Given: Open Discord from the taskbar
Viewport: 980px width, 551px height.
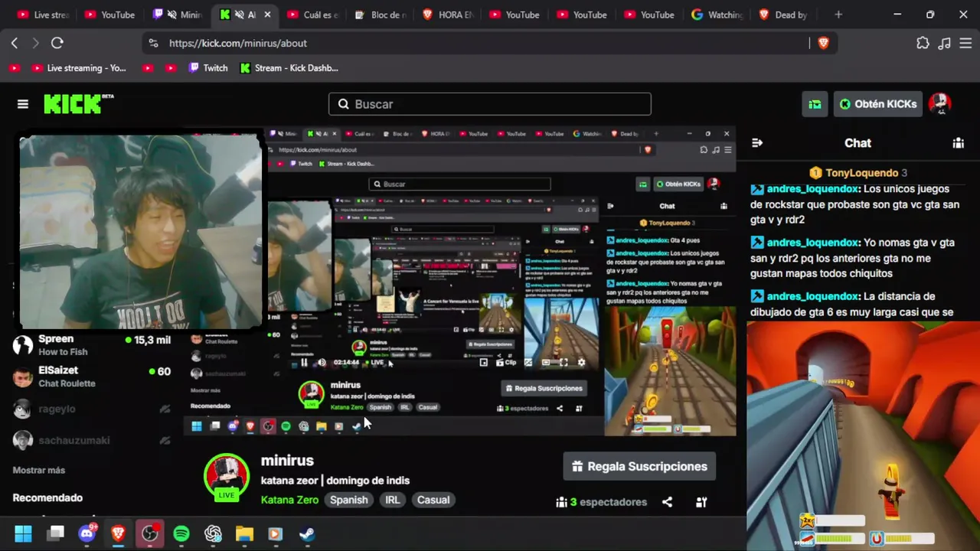Looking at the screenshot, I should click(87, 534).
